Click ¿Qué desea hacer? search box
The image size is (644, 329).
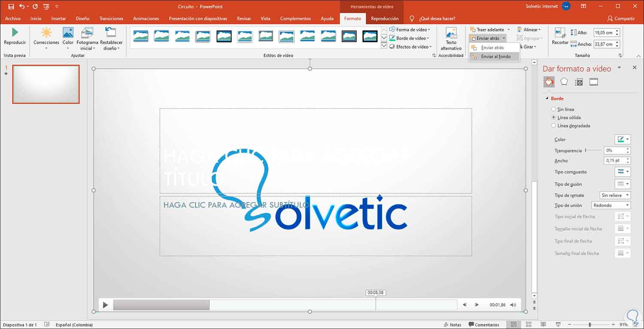437,18
